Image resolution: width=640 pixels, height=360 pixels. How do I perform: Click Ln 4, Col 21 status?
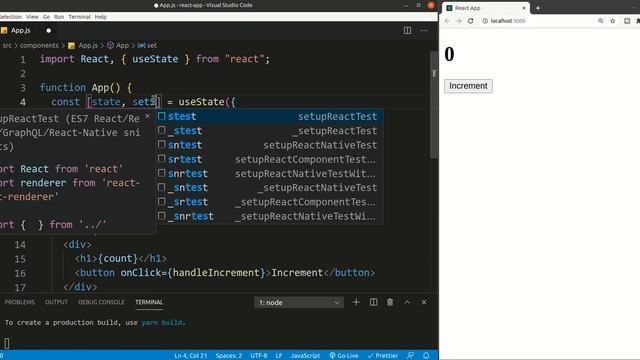(191, 356)
